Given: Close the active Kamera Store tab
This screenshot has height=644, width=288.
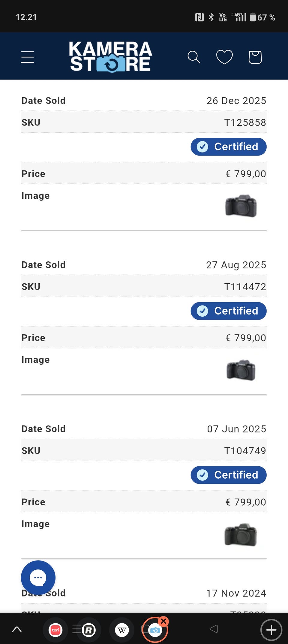Looking at the screenshot, I should (163, 621).
